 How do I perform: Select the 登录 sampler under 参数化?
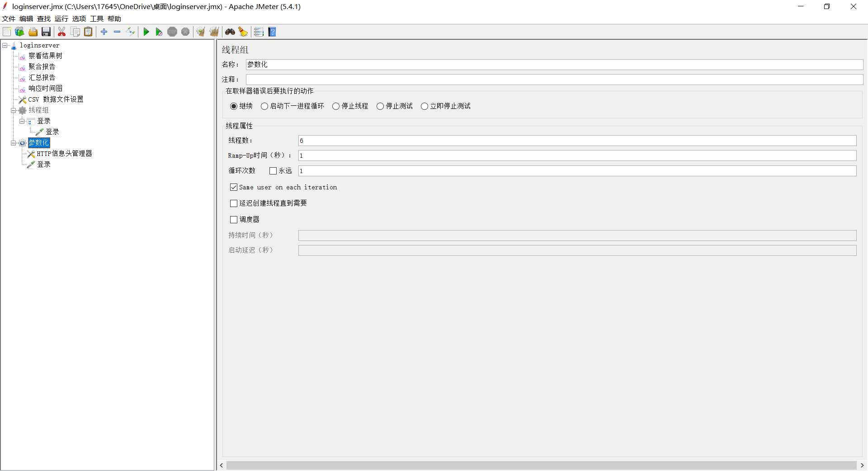43,164
